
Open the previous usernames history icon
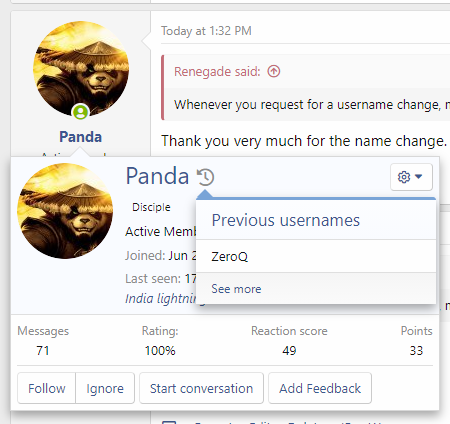tap(205, 177)
